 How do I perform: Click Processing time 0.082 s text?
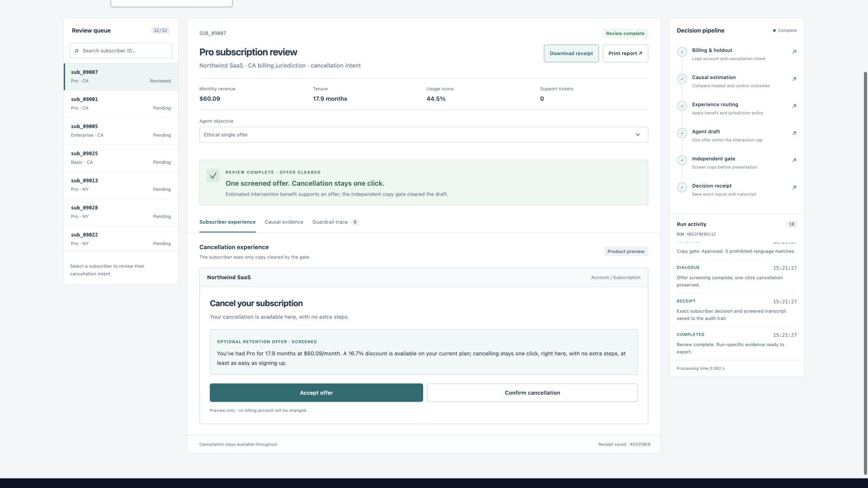pyautogui.click(x=700, y=369)
